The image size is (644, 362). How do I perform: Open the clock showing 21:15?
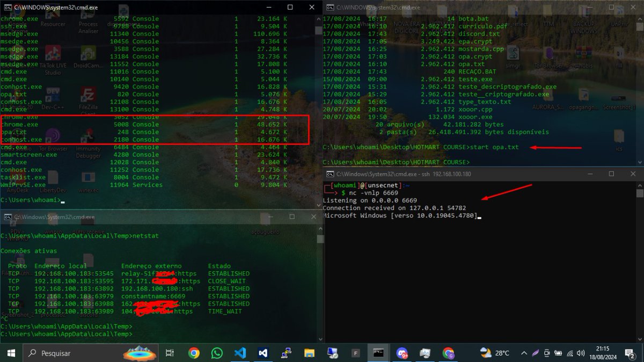[x=603, y=353]
